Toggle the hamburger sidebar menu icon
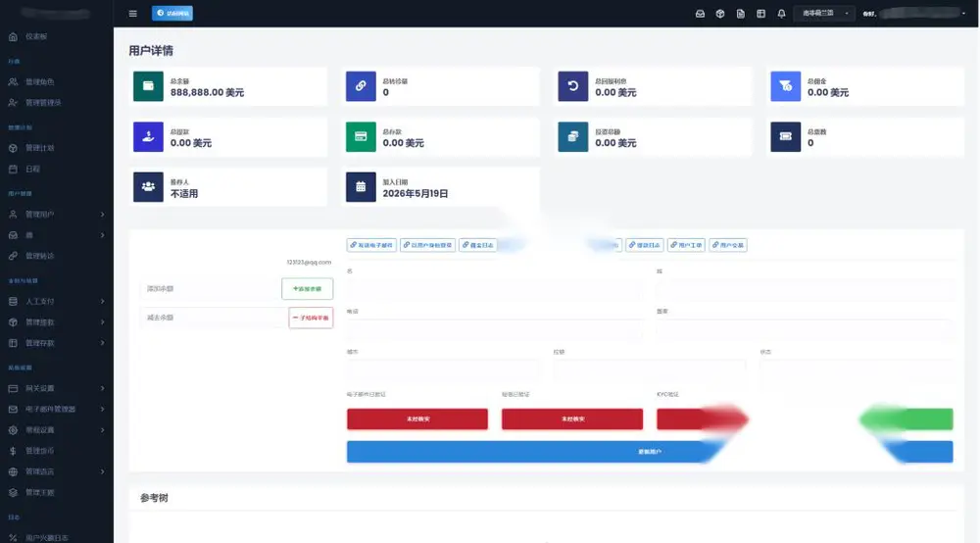This screenshot has height=543, width=980. [x=132, y=13]
